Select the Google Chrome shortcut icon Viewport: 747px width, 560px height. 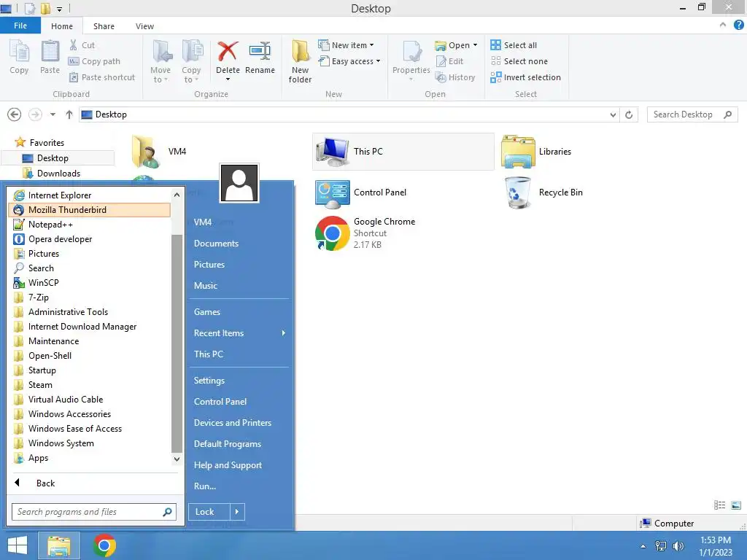[333, 233]
